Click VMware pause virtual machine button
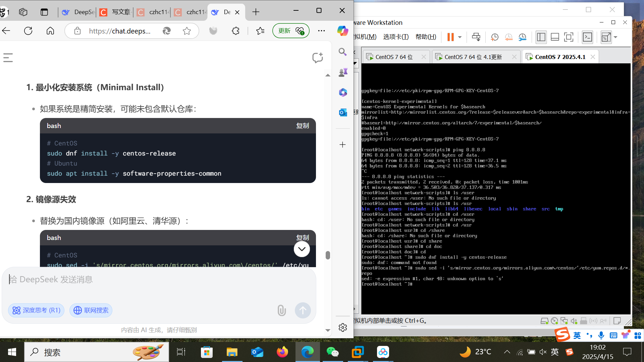 click(x=450, y=37)
